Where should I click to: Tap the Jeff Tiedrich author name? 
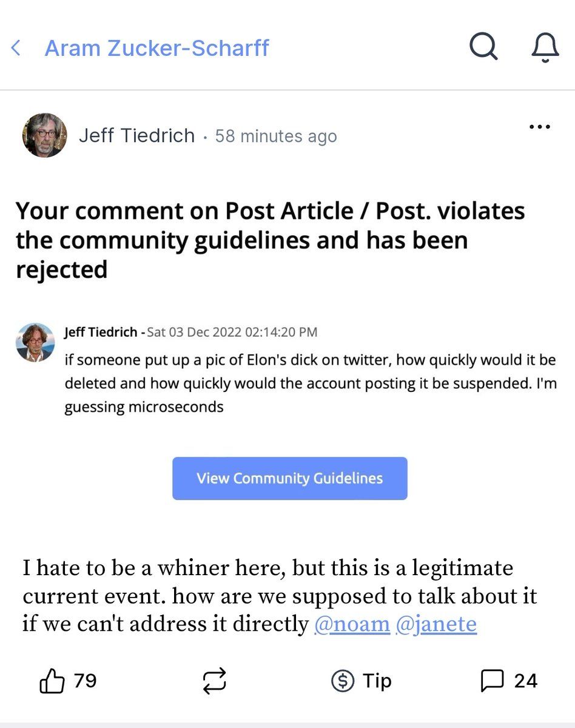(x=136, y=136)
